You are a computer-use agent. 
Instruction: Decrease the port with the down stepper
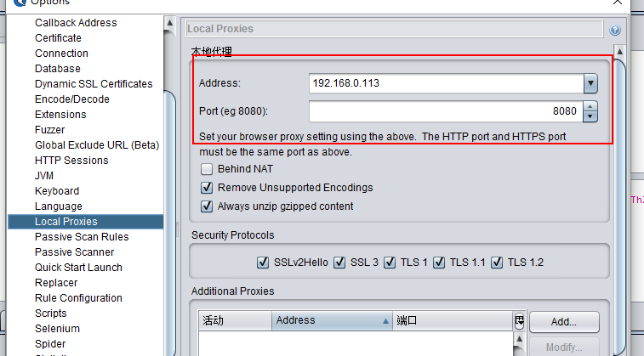590,116
